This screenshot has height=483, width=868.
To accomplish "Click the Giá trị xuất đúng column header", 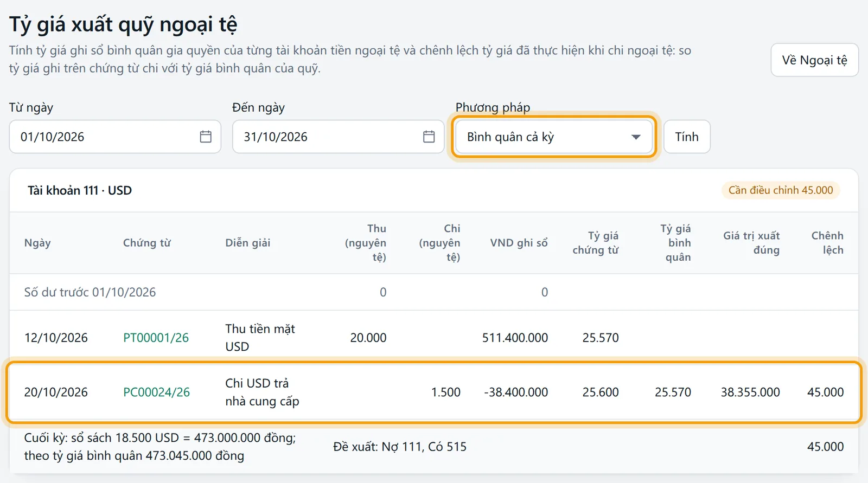I will coord(751,243).
